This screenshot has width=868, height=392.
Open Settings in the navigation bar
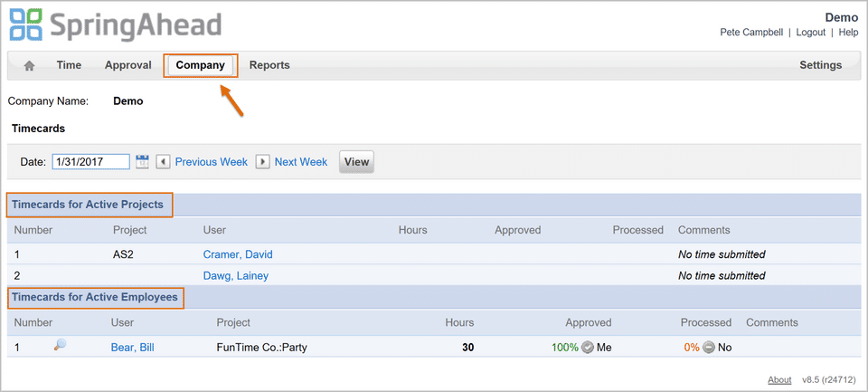point(820,65)
